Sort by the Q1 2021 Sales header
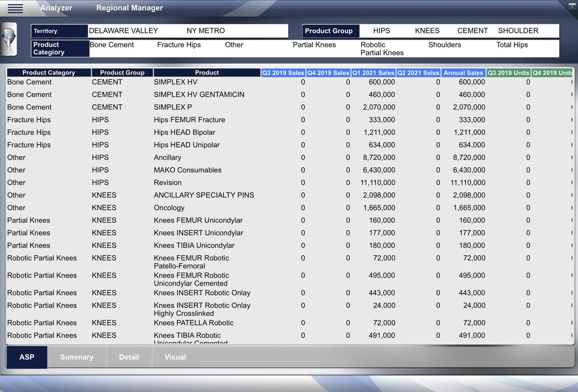This screenshot has height=392, width=578. 373,73
